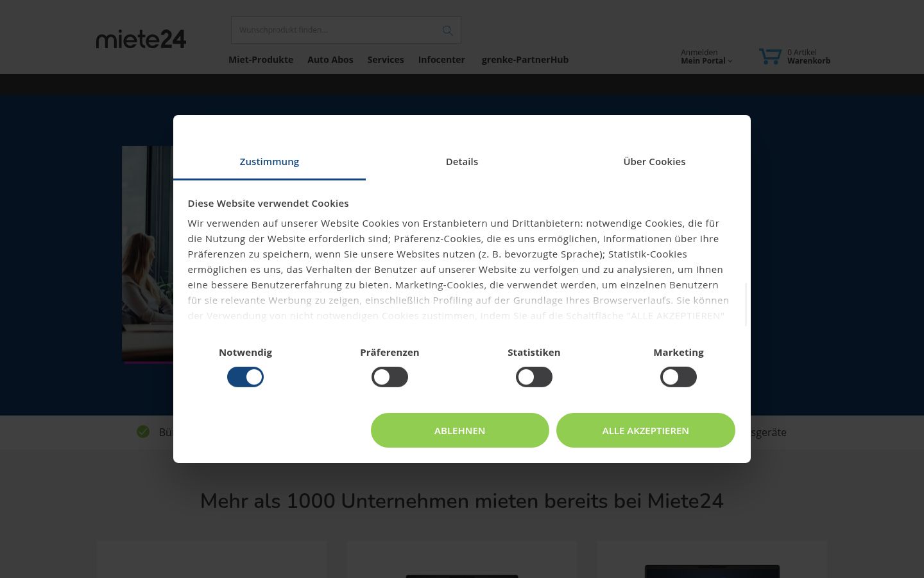Click the 'Mehr als 1000 Unternehmen' heading

(462, 501)
